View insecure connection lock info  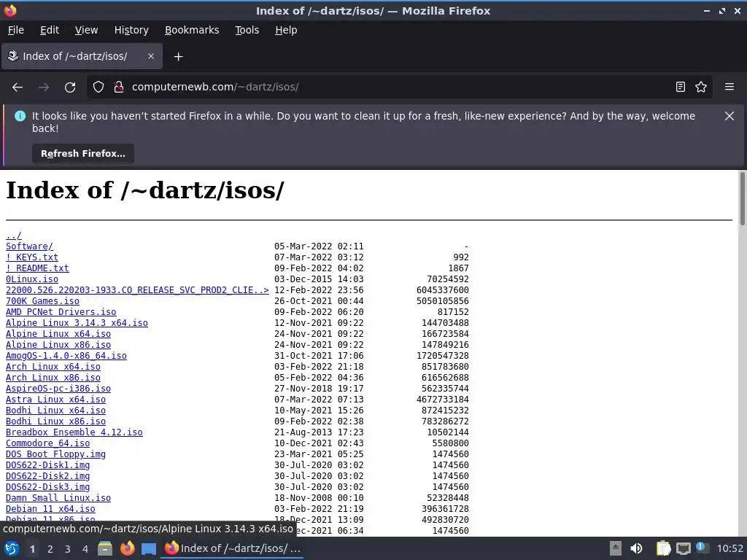pos(119,87)
